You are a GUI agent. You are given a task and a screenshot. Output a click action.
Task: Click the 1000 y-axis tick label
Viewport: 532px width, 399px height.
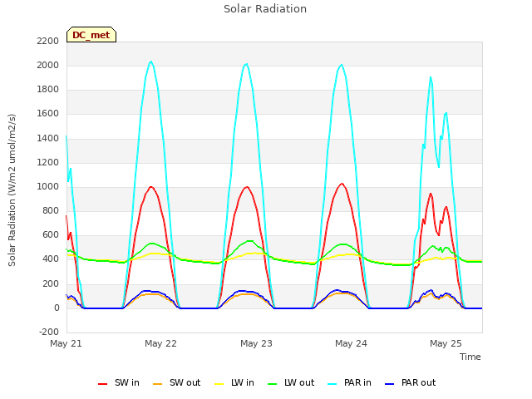pyautogui.click(x=48, y=186)
